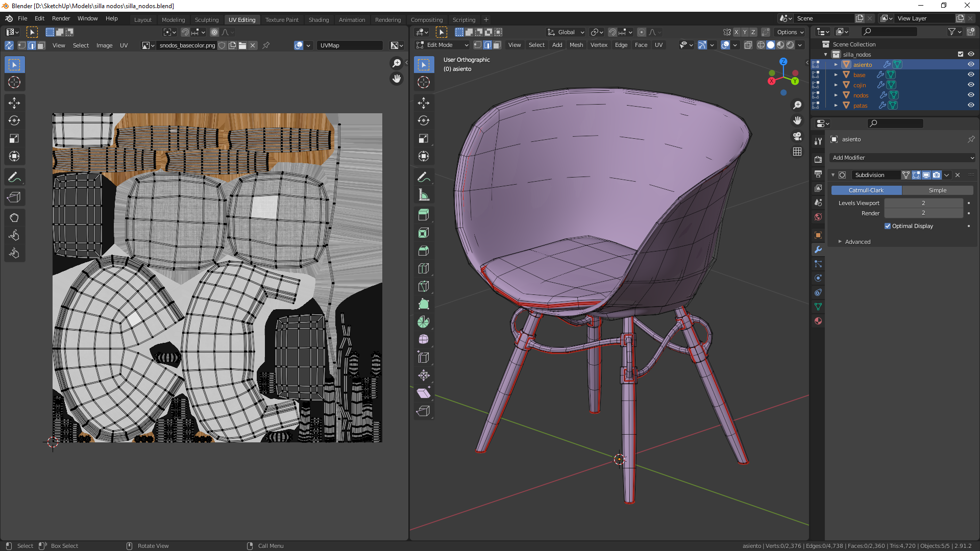Hide the cojin object in outliner
980x551 pixels.
(x=971, y=85)
